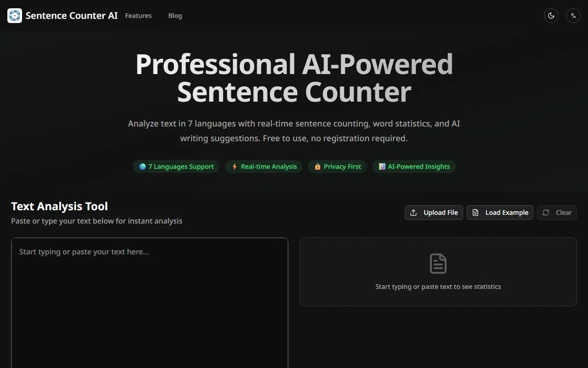588x368 pixels.
Task: Open the Features navigation item
Action: [x=138, y=16]
